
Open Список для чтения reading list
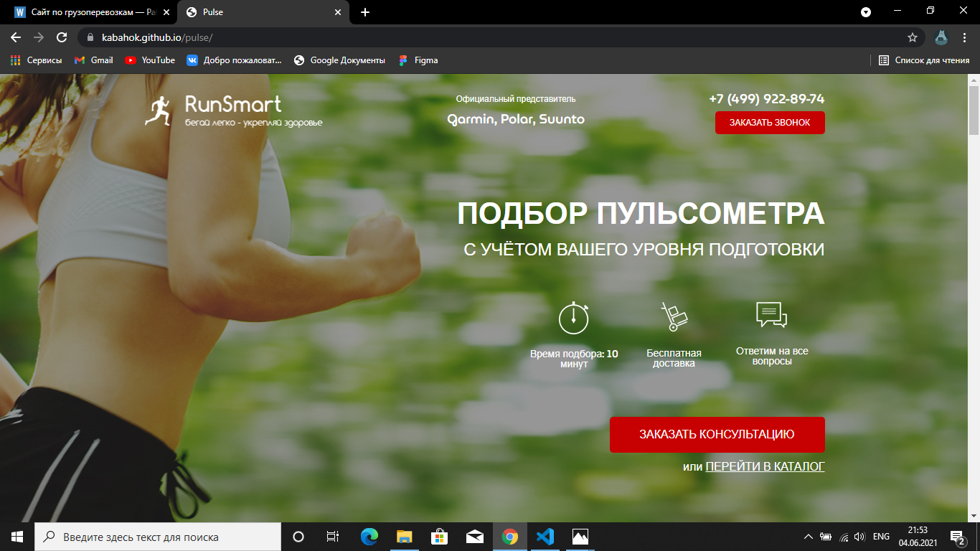924,60
